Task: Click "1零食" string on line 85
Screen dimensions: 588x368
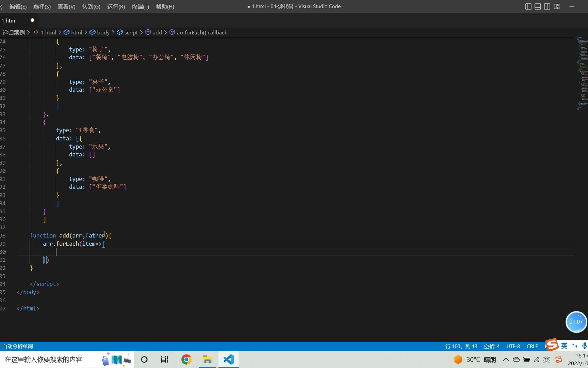Action: [x=87, y=130]
